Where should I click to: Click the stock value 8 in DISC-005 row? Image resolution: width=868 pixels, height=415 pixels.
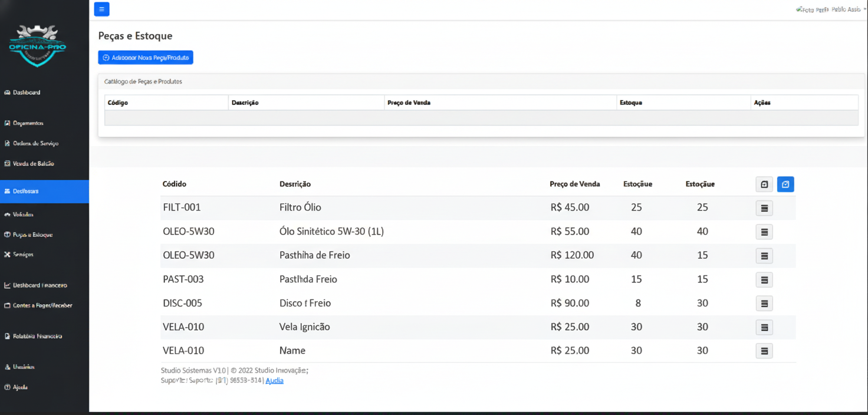[x=638, y=303]
